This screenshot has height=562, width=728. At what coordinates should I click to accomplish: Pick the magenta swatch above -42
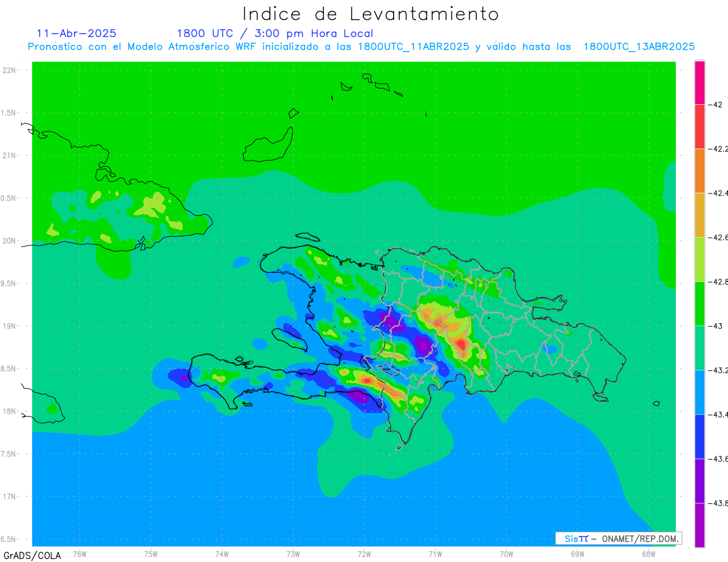[699, 82]
